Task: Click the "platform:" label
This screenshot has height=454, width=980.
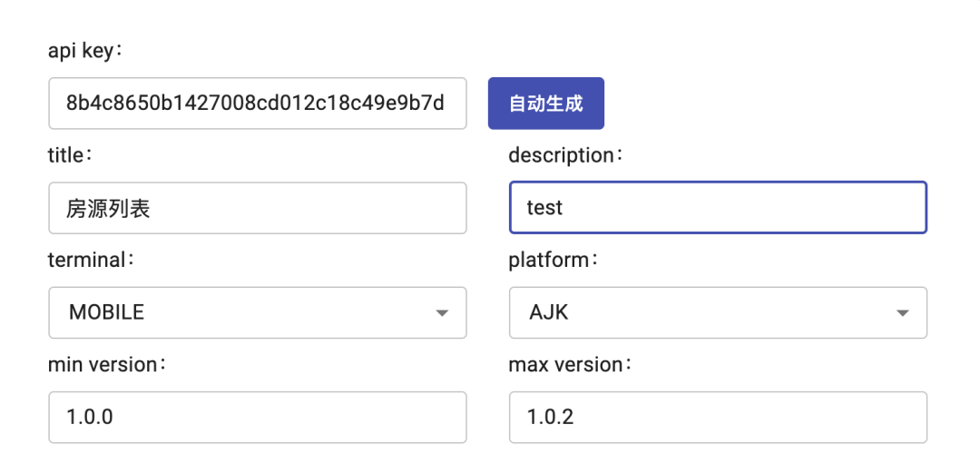Action: click(554, 260)
